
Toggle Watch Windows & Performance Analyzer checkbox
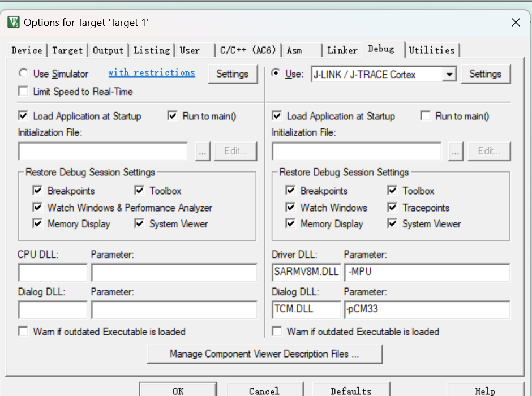click(37, 207)
